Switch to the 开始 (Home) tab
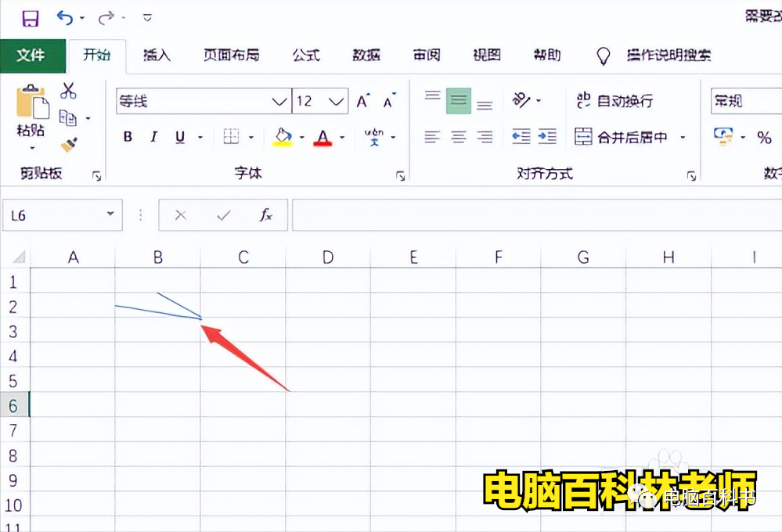 (x=97, y=55)
